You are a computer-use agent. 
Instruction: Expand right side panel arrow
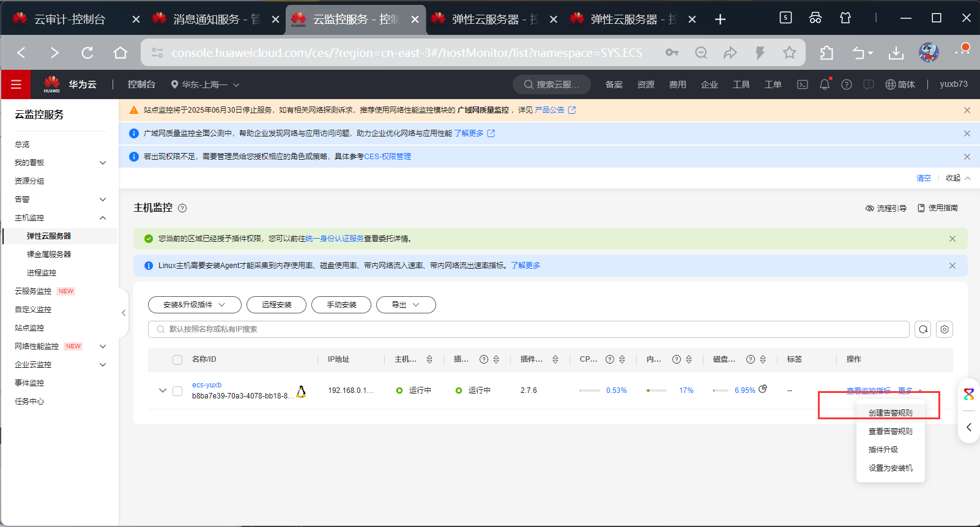(x=969, y=427)
